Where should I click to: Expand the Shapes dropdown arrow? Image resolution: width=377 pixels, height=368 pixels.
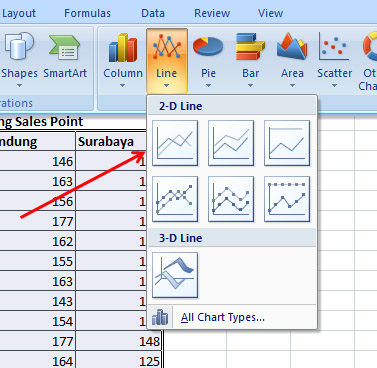(19, 86)
